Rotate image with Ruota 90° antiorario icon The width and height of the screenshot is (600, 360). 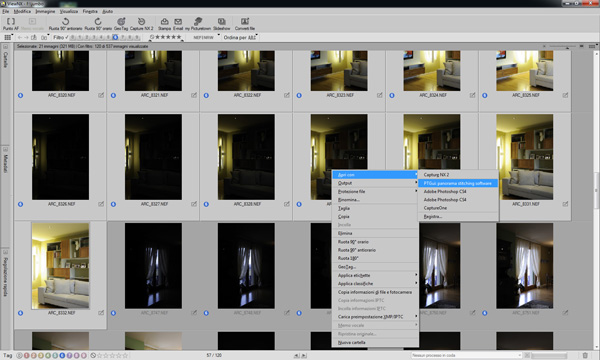65,24
